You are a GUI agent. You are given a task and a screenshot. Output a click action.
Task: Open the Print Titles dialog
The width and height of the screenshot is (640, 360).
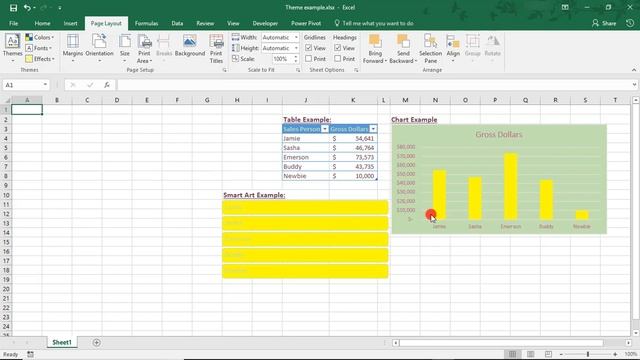(216, 48)
